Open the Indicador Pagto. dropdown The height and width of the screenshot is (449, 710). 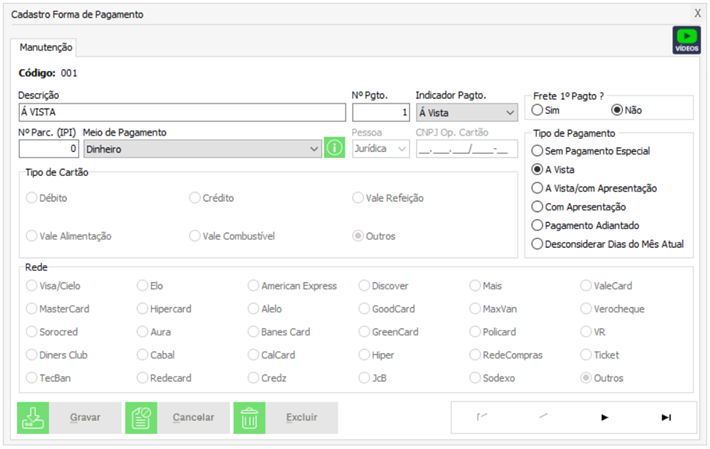tap(511, 112)
